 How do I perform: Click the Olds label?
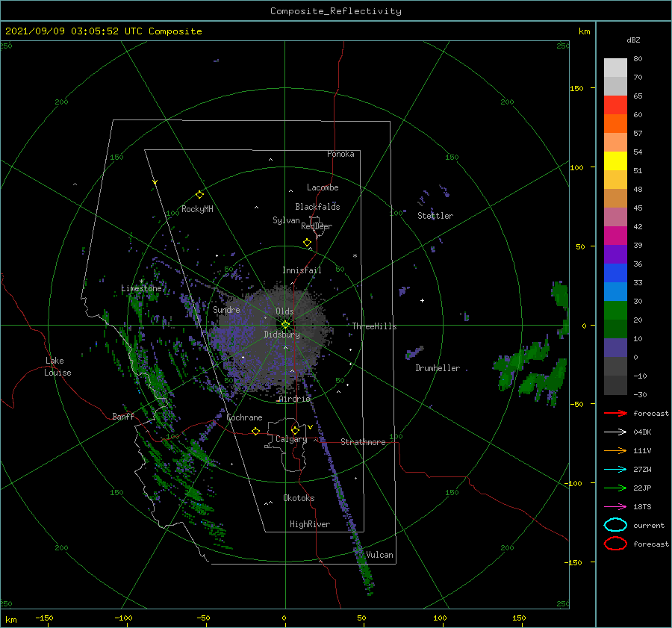pyautogui.click(x=284, y=311)
